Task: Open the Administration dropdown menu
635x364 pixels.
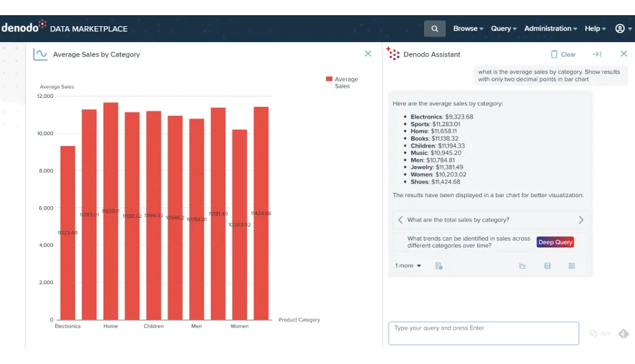Action: pos(550,29)
